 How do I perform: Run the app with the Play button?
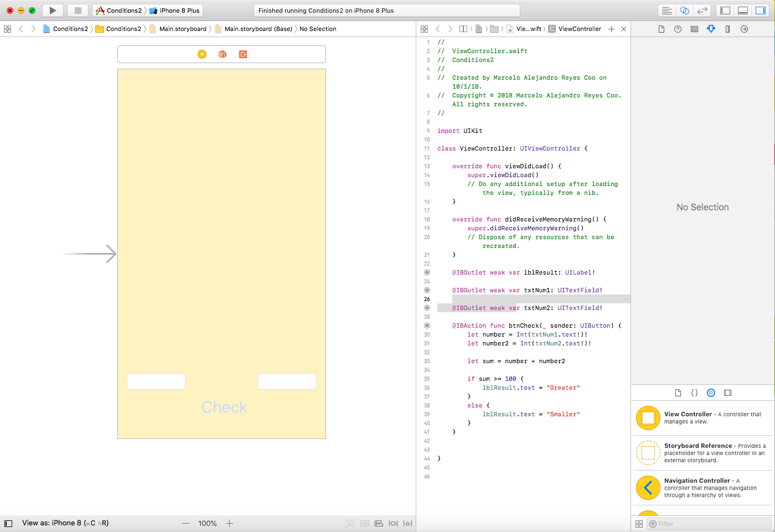53,11
